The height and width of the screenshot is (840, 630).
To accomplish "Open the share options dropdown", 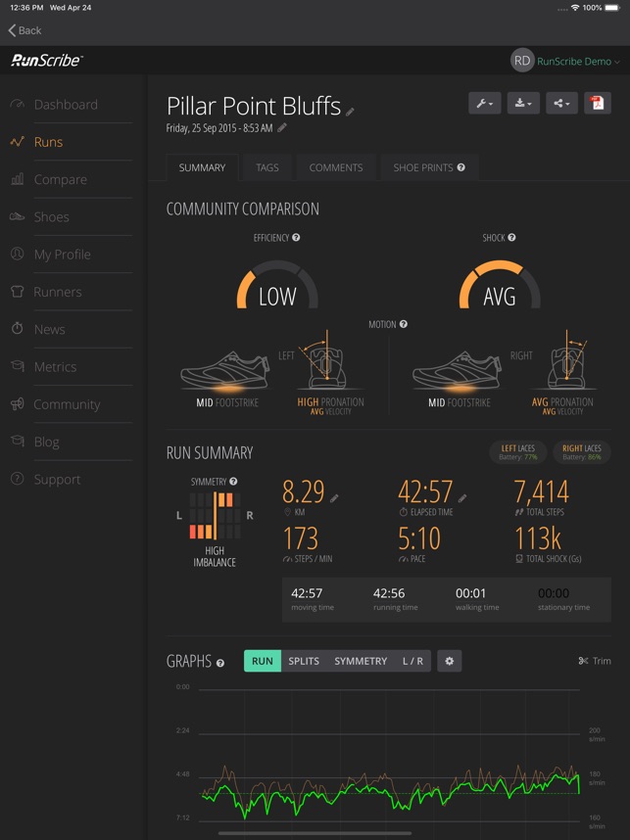I will click(x=562, y=103).
